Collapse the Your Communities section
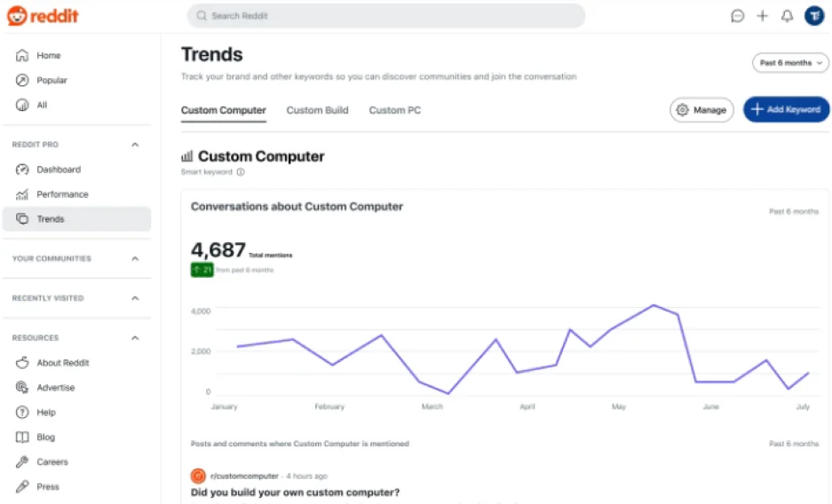Viewport: 832px width, 504px height. point(135,259)
